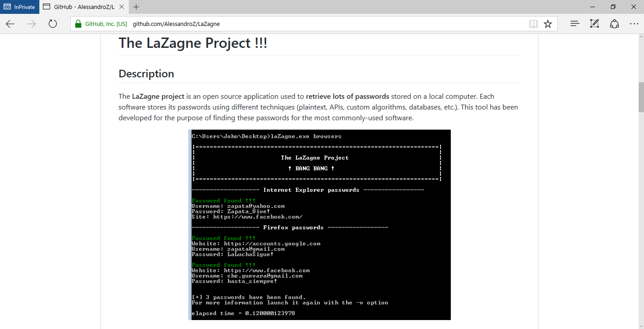
Task: Open the More actions ellipsis menu
Action: tap(634, 24)
